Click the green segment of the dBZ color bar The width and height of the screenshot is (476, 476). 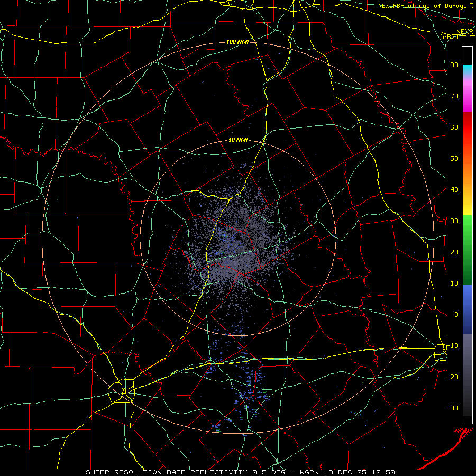467,250
